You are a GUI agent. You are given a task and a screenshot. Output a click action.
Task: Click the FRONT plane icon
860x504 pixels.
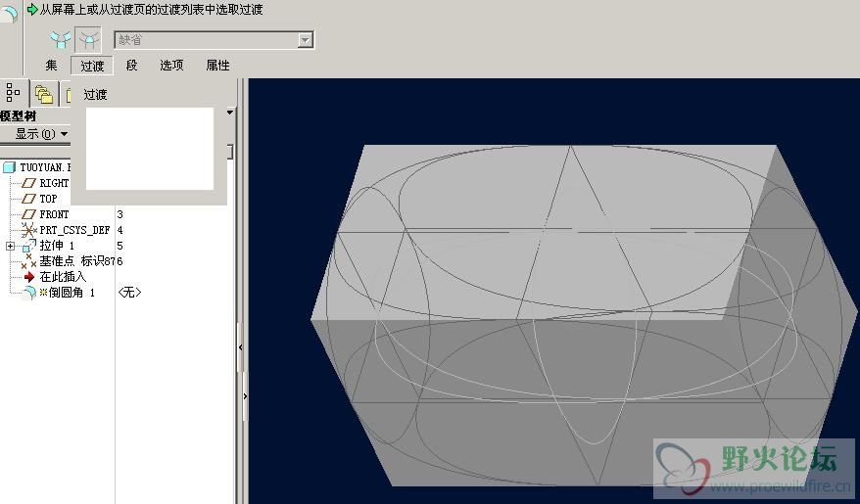pos(28,214)
